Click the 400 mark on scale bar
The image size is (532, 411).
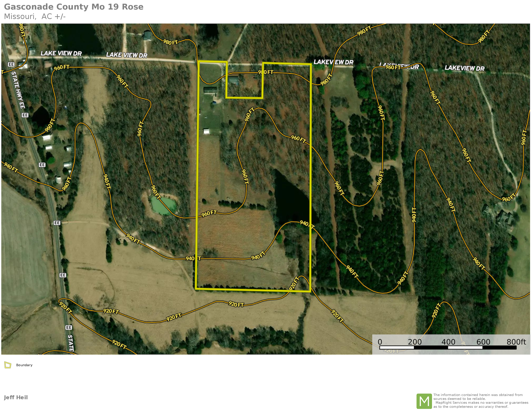point(448,342)
